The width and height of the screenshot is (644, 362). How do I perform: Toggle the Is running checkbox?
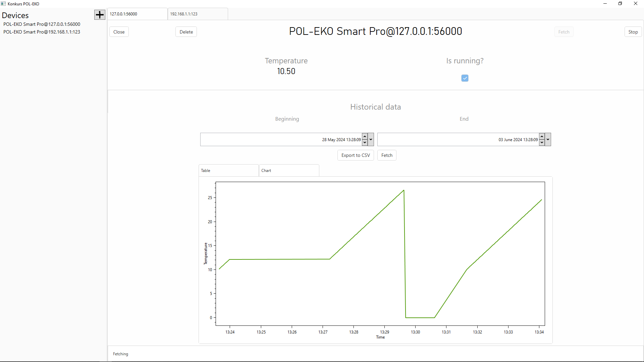[465, 78]
